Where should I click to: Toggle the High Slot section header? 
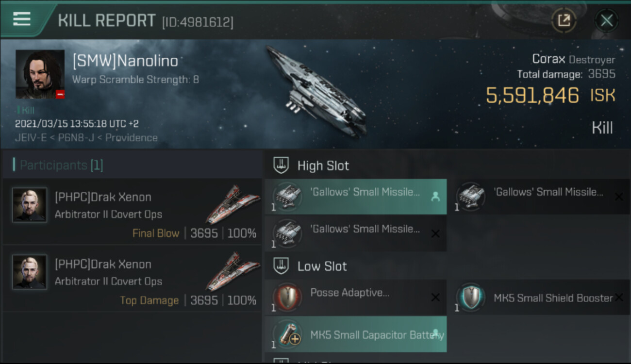pyautogui.click(x=323, y=165)
